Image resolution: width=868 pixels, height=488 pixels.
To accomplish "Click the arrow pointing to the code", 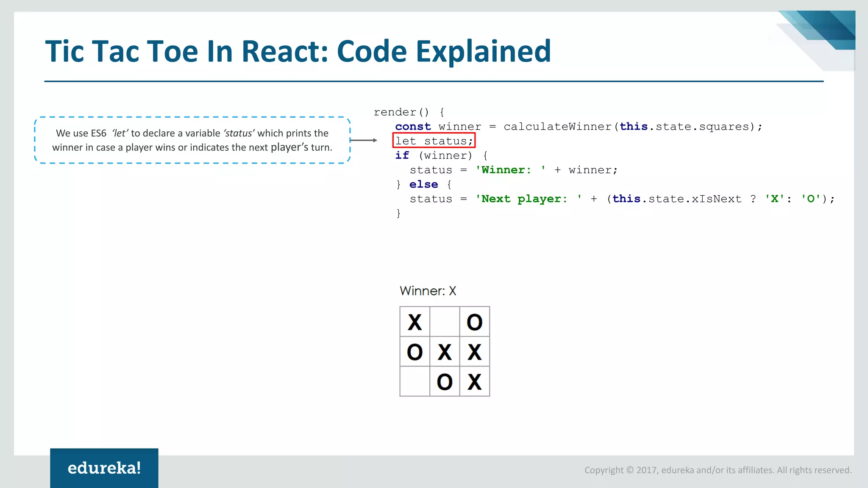I will [x=363, y=140].
